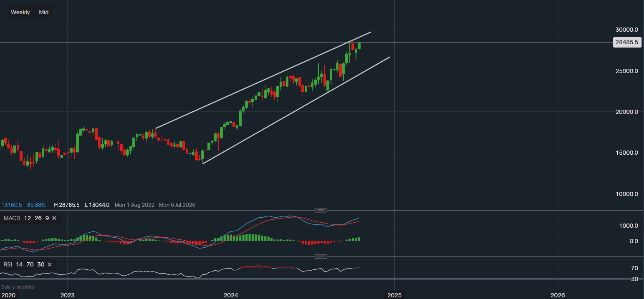Select the upper channel trendline
This screenshot has height=299, width=644.
pos(263,80)
